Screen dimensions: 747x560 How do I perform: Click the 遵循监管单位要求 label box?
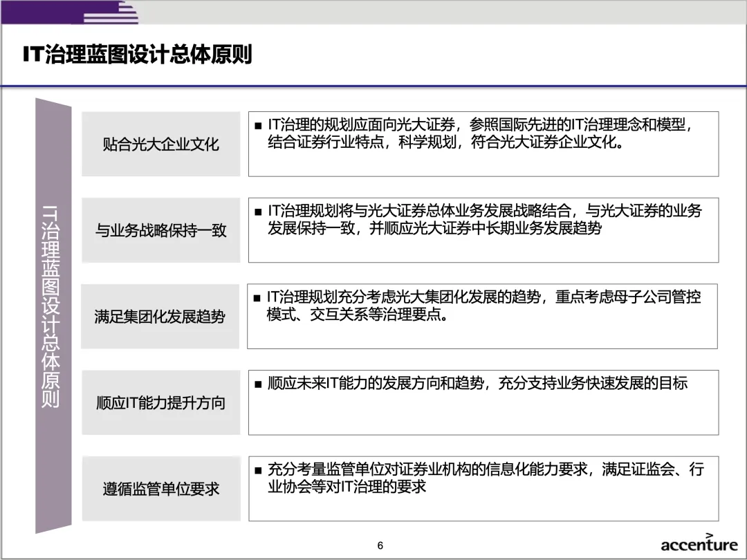pyautogui.click(x=161, y=489)
